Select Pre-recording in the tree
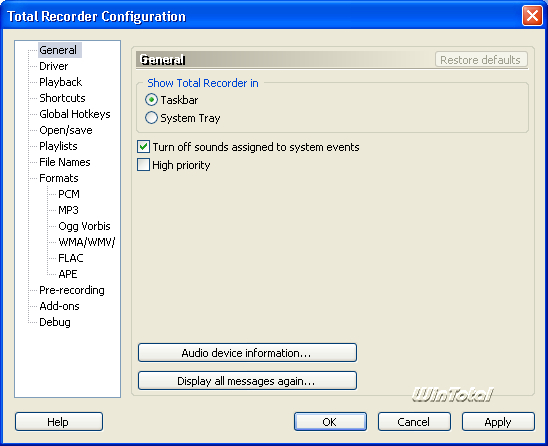The image size is (548, 446). click(72, 290)
